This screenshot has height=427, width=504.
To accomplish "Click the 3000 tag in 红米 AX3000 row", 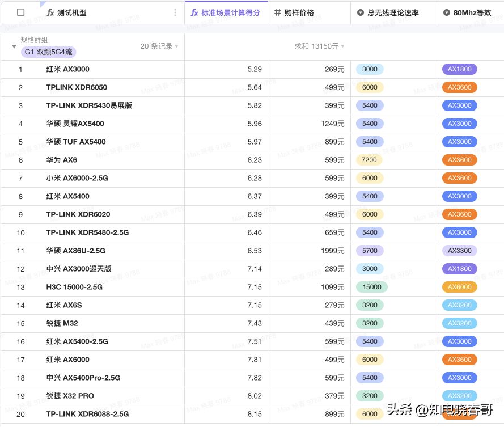I will (x=370, y=69).
